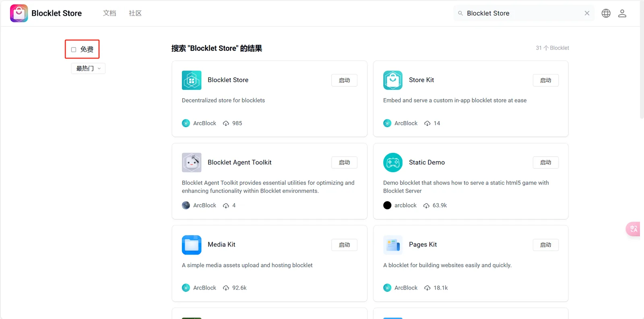Click the search results heading text

[x=217, y=48]
